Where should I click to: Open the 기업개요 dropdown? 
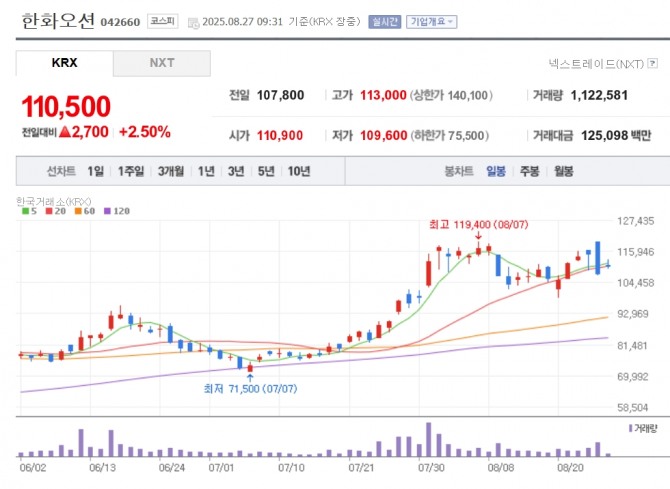click(431, 21)
